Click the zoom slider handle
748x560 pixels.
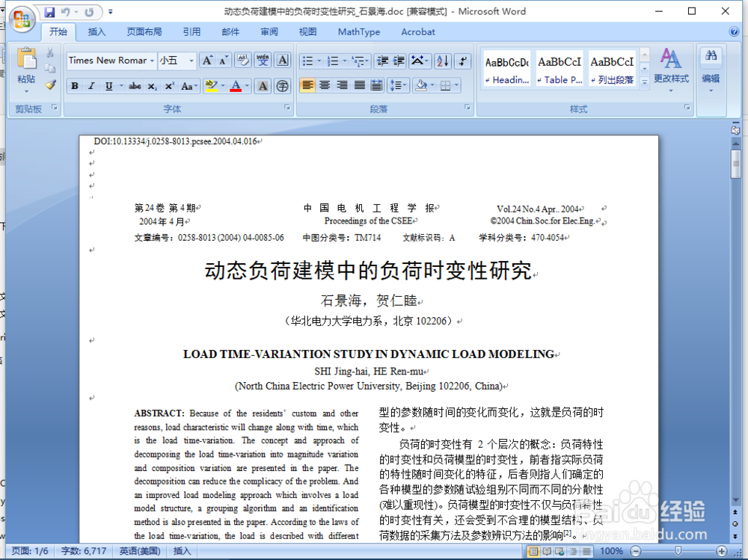point(678,552)
